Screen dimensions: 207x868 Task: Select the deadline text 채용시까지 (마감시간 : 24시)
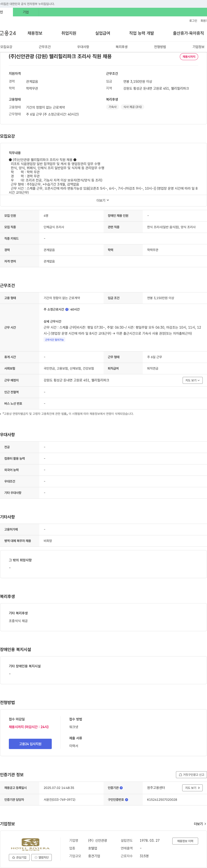point(29,727)
